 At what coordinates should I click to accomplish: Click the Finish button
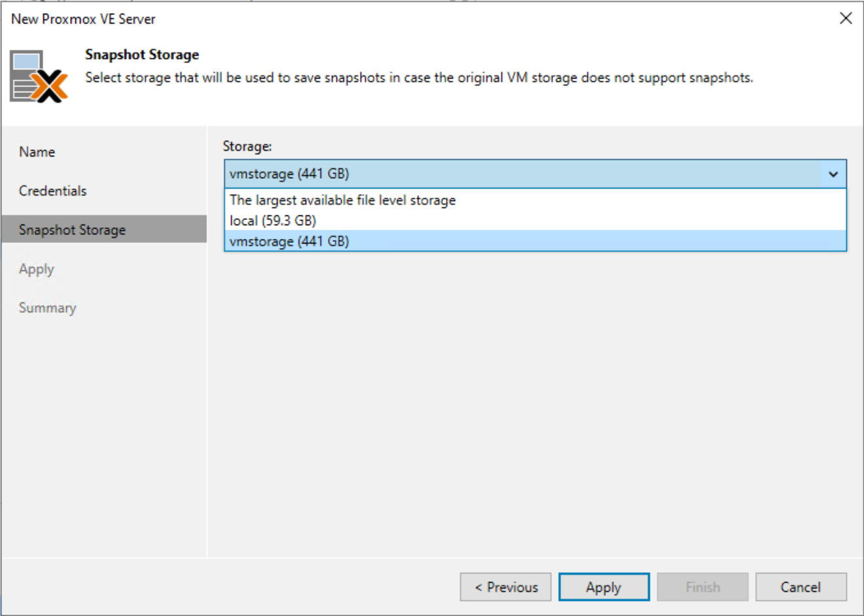(x=702, y=587)
